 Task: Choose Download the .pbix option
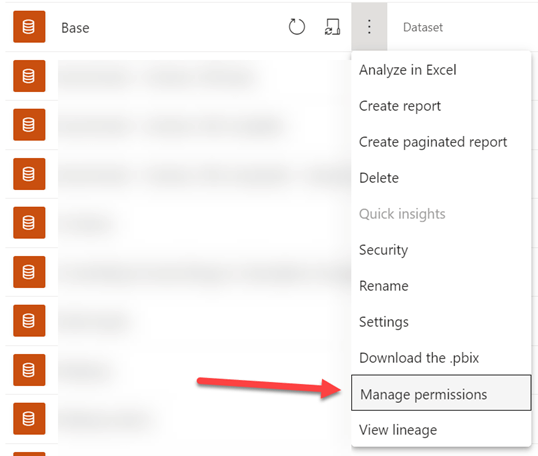[x=419, y=358]
